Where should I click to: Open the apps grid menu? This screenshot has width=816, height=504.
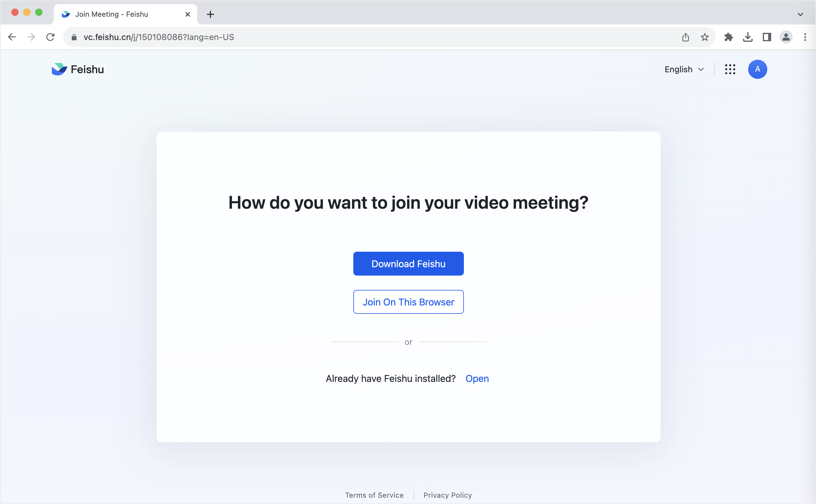click(730, 69)
